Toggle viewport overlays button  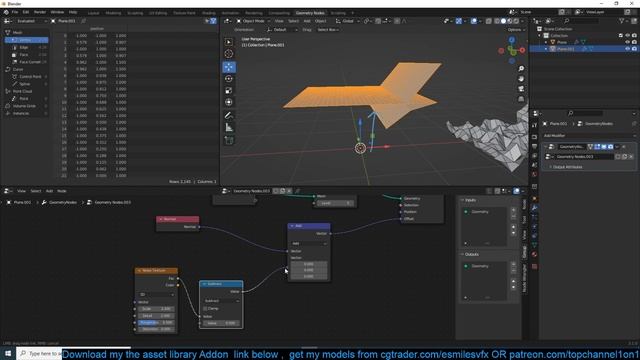click(473, 21)
